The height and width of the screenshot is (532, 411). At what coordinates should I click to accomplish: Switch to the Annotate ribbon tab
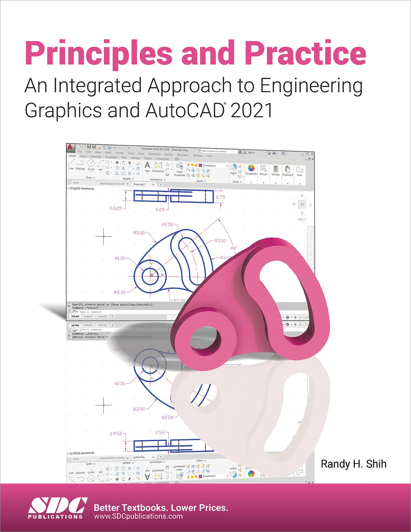tap(96, 157)
